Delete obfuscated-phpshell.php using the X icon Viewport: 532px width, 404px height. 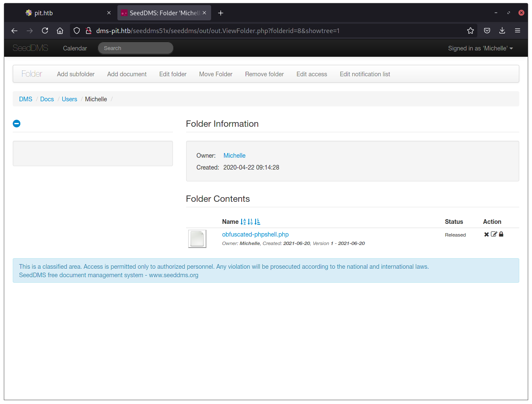(486, 234)
